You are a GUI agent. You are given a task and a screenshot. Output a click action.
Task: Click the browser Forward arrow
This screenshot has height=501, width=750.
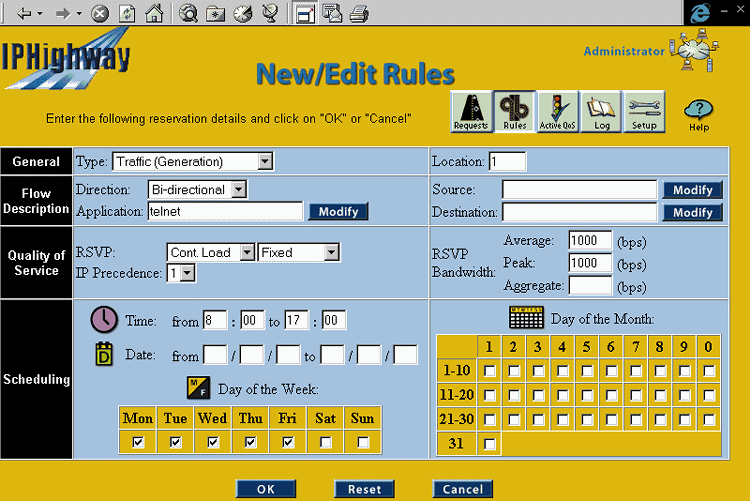63,13
